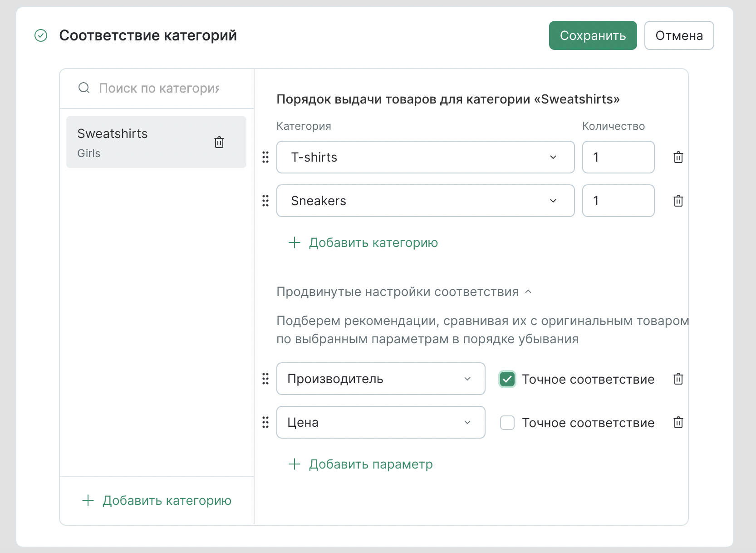The width and height of the screenshot is (756, 553).
Task: Delete the Sneakers category row
Action: pos(678,201)
